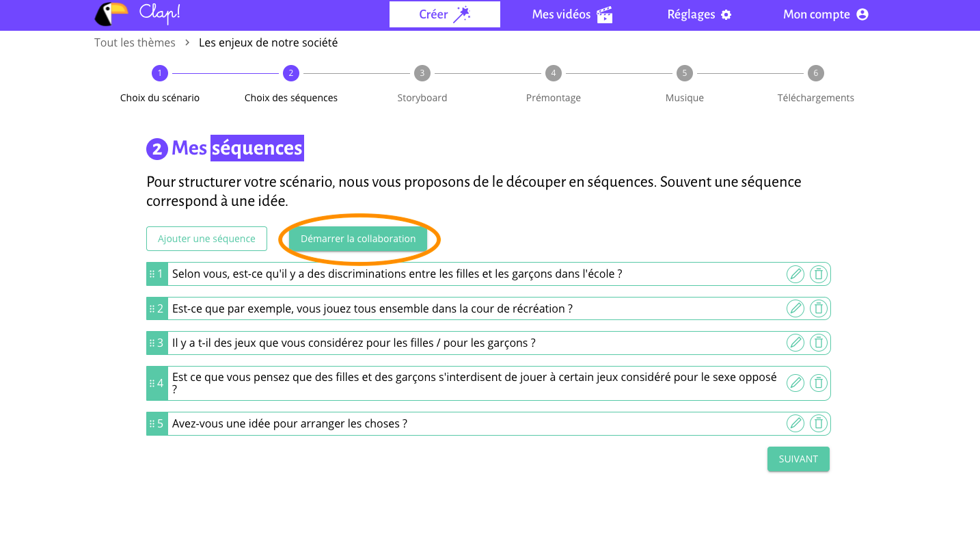
Task: Go to Mes vidéos
Action: click(x=571, y=14)
